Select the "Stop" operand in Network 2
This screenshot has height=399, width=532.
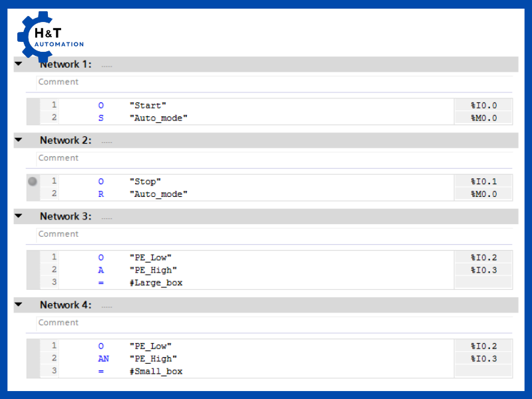tap(145, 181)
